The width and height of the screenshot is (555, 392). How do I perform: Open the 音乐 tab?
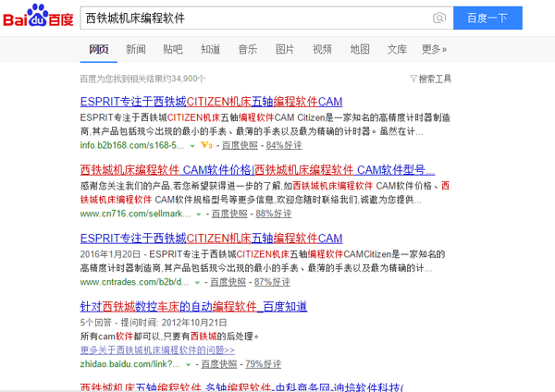[x=248, y=49]
